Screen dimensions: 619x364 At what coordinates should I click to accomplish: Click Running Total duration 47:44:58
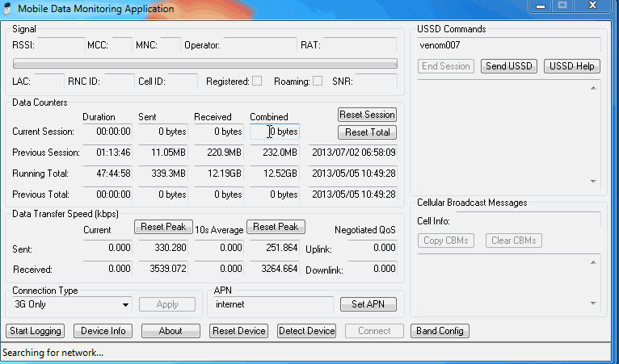(107, 174)
